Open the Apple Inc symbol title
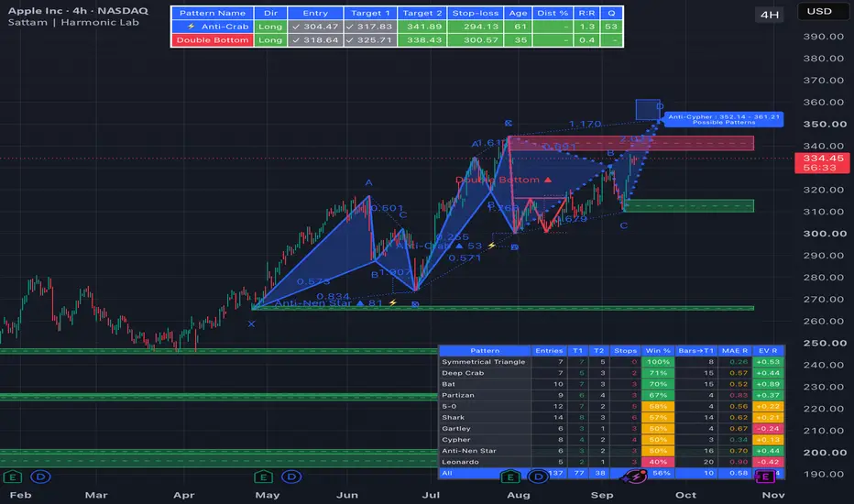The width and height of the screenshot is (854, 504). point(78,10)
